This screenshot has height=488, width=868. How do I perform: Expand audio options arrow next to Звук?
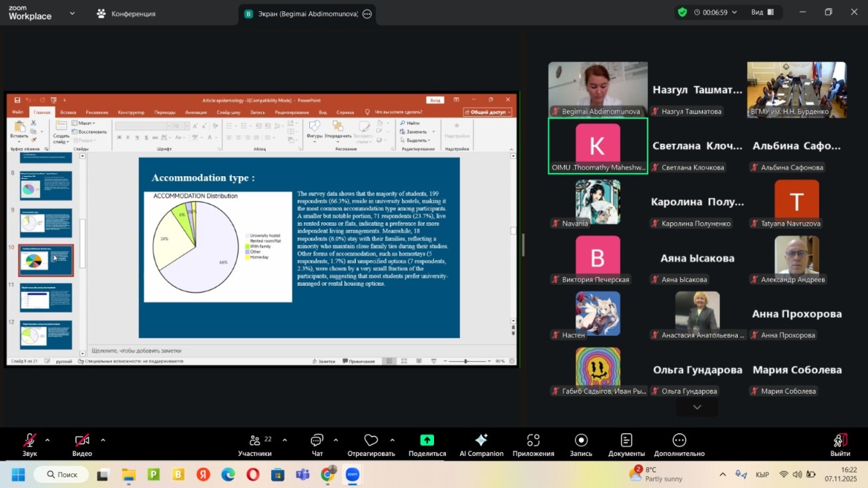click(47, 440)
